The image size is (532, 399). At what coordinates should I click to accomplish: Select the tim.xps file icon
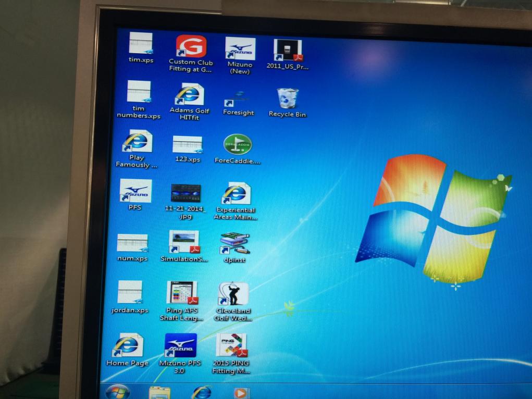141,43
